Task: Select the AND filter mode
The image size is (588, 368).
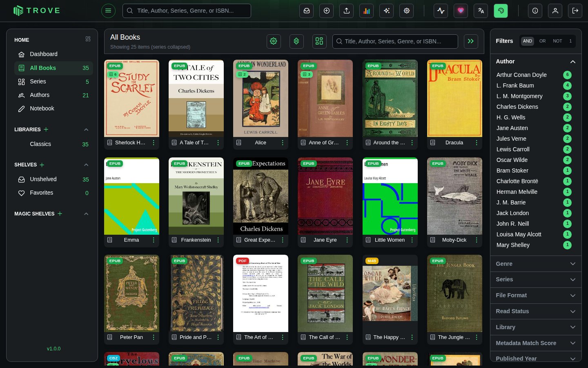Action: tap(528, 41)
